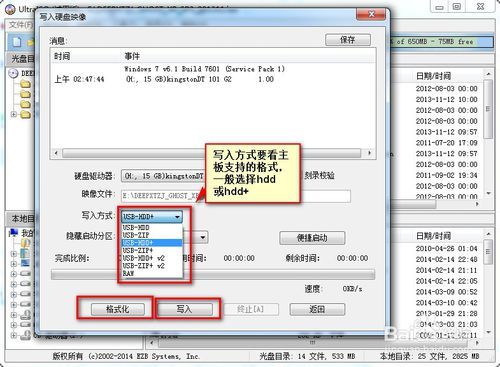Select row dated 2013-01-29 21:28

pos(447,313)
